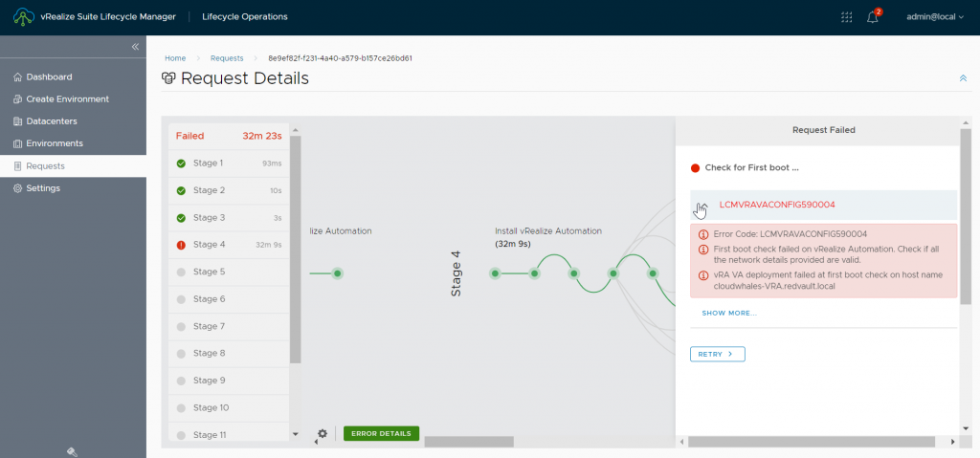
Task: Click the pin icon at sidebar bottom
Action: (72, 451)
